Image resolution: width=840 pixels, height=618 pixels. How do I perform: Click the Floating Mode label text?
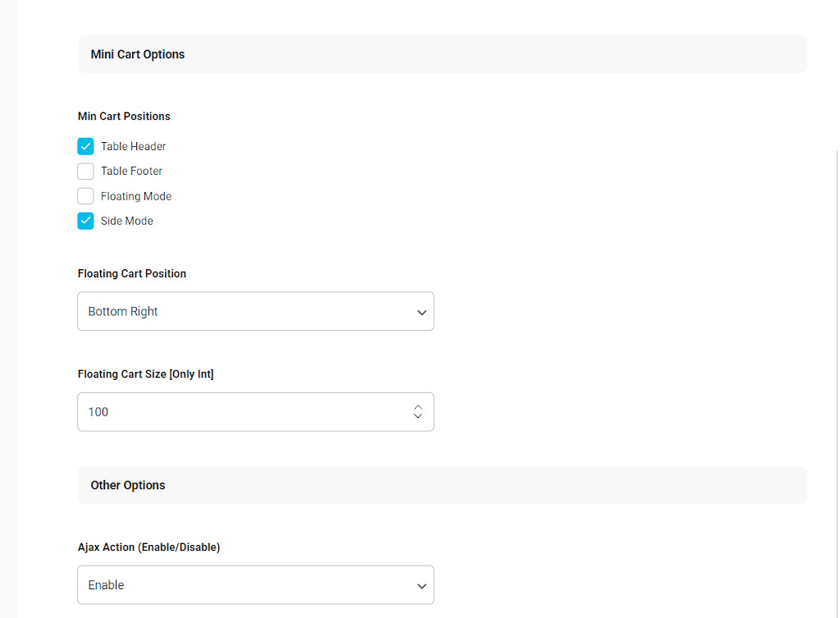[136, 196]
